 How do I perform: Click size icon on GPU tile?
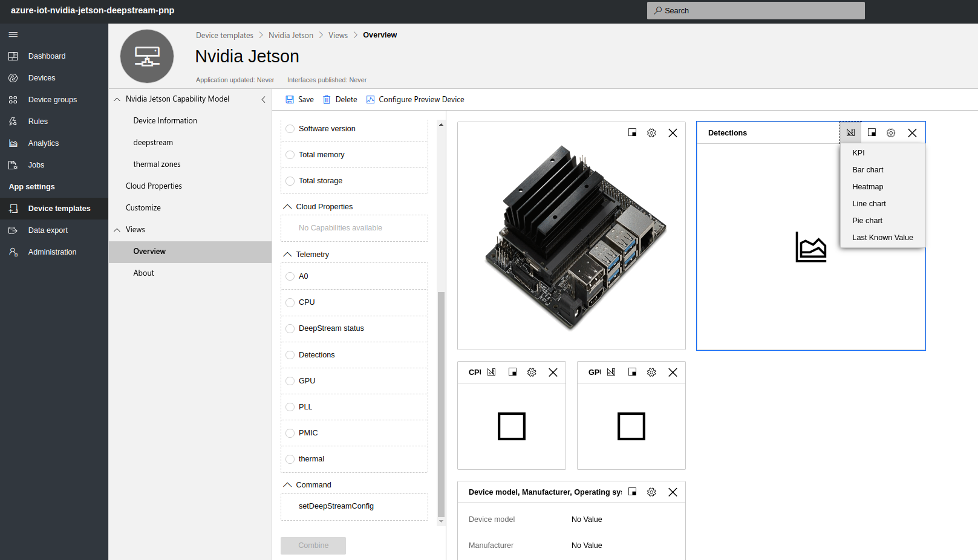(632, 373)
